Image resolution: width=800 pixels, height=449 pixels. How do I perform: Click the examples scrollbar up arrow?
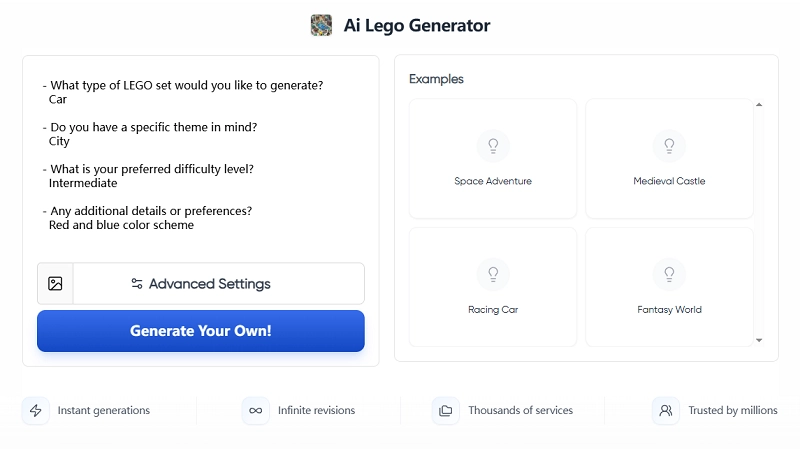tap(759, 105)
